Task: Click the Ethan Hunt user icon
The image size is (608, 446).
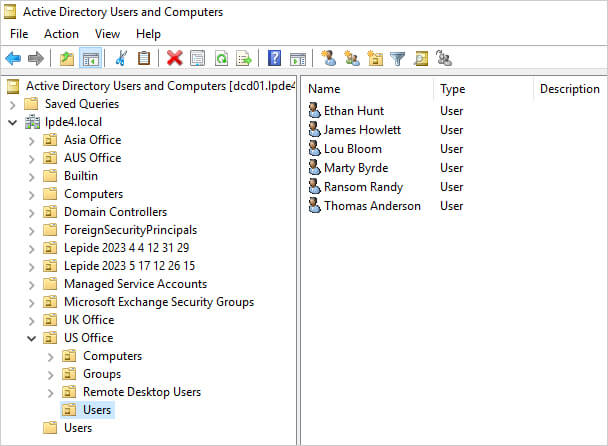Action: [x=314, y=111]
